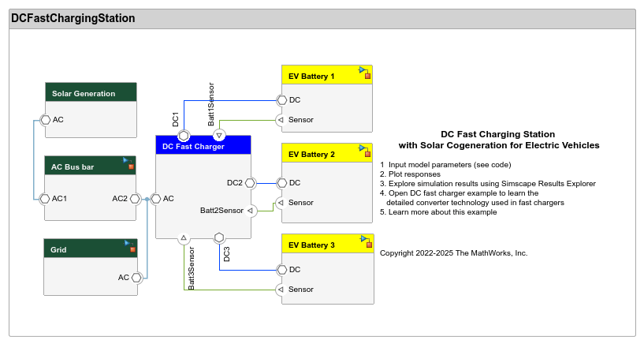Select the Batt2Sensor port on DC Fast Charger

[x=250, y=211]
